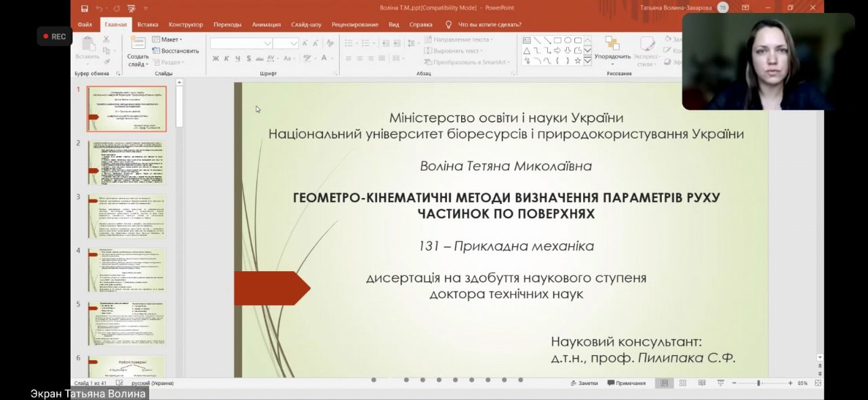Image resolution: width=868 pixels, height=400 pixels.
Task: Select the rectangle shape in shapes gallery
Action: (x=557, y=41)
